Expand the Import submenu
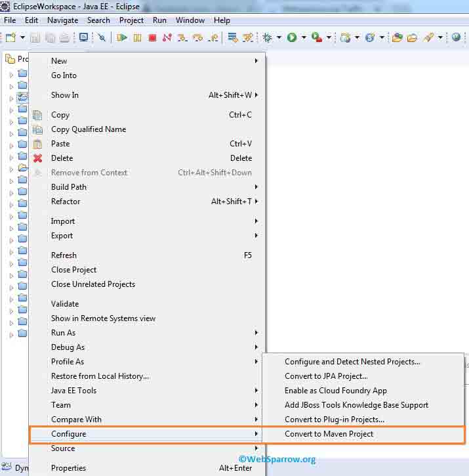Image resolution: width=469 pixels, height=476 pixels. pos(147,221)
